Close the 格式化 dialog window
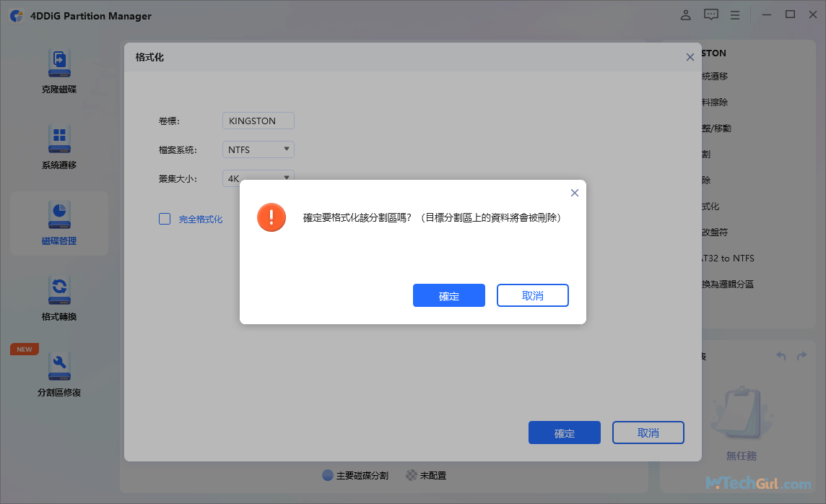This screenshot has height=504, width=826. click(x=690, y=56)
